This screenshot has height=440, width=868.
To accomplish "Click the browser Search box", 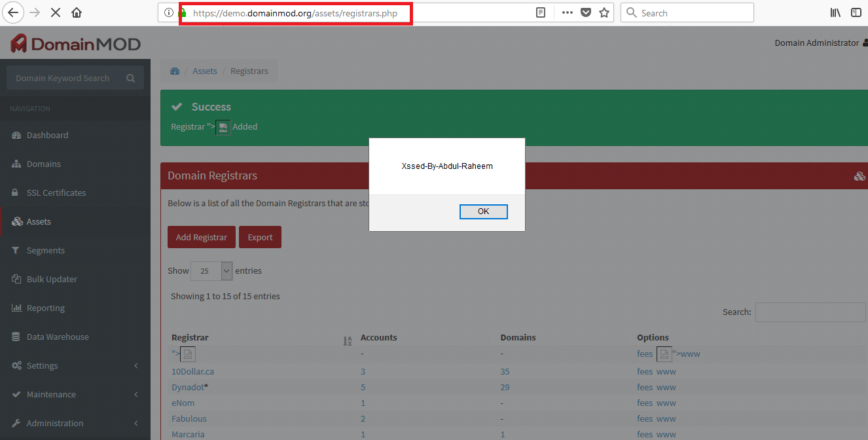I will click(x=687, y=12).
